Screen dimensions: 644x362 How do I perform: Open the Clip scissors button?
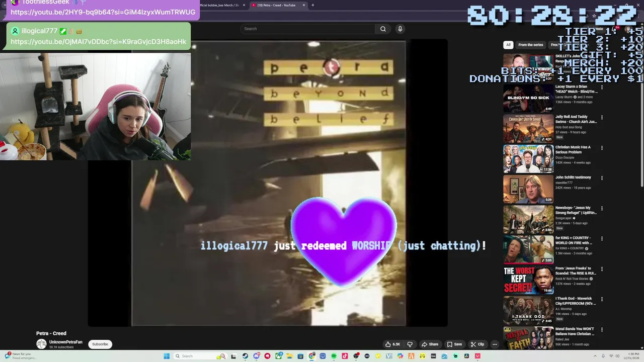pyautogui.click(x=477, y=344)
